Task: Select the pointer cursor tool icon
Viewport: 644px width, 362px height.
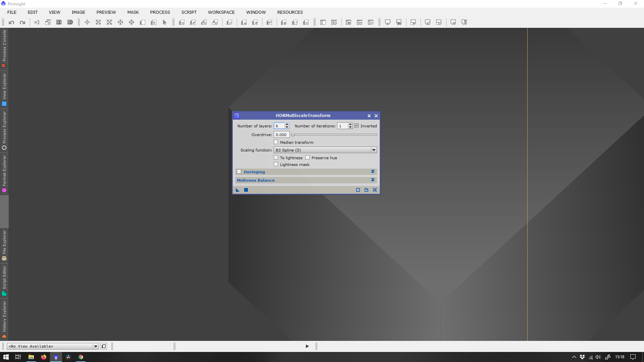Action: click(165, 22)
